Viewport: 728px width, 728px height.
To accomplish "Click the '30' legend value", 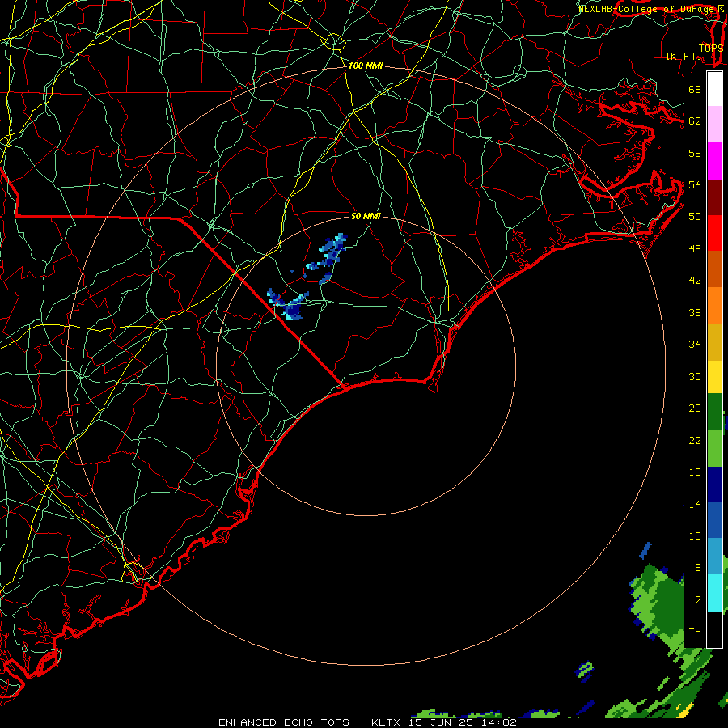I will click(x=695, y=376).
